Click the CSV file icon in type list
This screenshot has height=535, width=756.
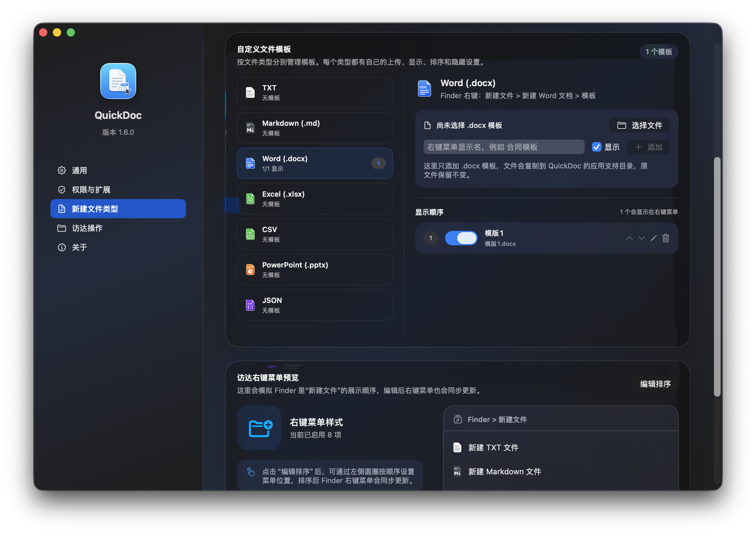tap(250, 234)
